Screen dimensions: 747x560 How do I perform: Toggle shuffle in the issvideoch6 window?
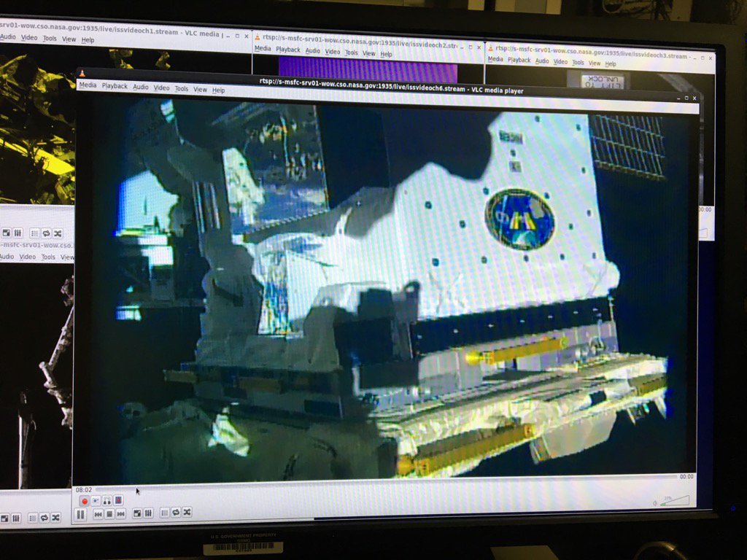pyautogui.click(x=187, y=513)
